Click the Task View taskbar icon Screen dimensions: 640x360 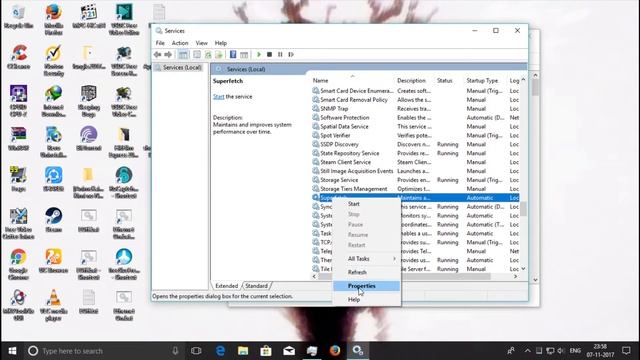196,351
